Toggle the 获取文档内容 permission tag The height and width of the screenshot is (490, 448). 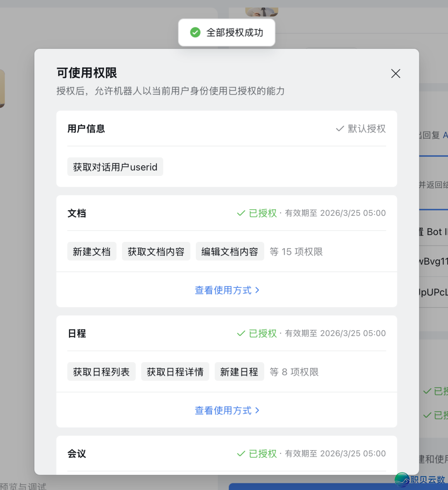tap(156, 251)
